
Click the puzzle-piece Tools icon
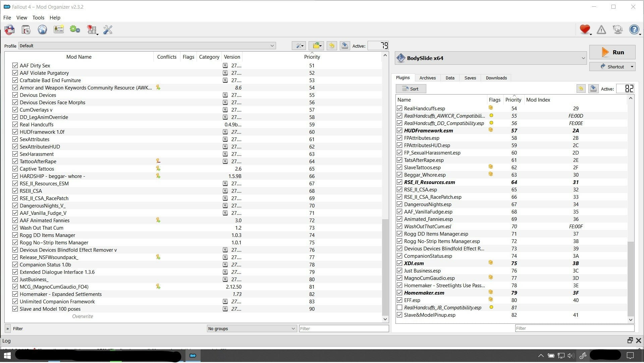point(92,30)
